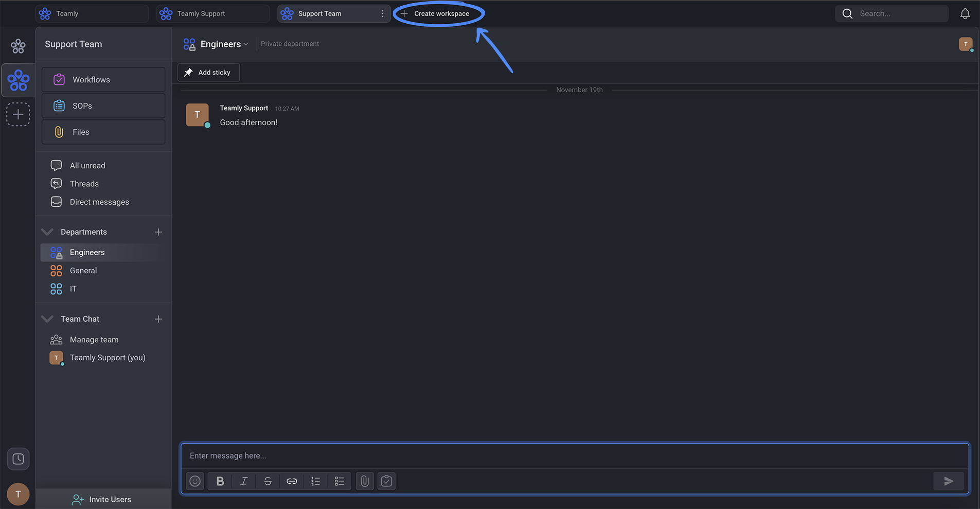Click the Teamly Support sender name in the message

[244, 108]
